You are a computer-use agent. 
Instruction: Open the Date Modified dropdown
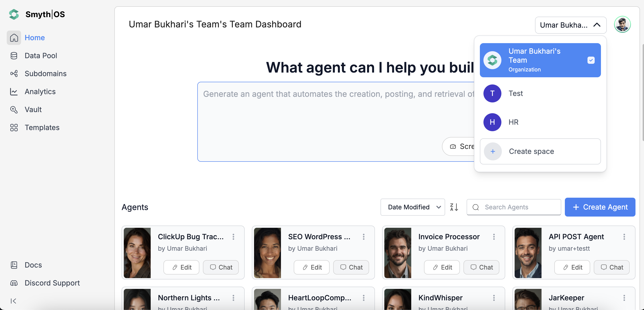tap(413, 207)
